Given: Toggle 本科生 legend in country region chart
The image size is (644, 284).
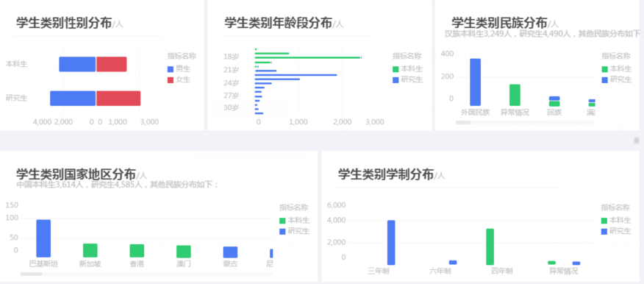Looking at the screenshot, I should coord(295,221).
